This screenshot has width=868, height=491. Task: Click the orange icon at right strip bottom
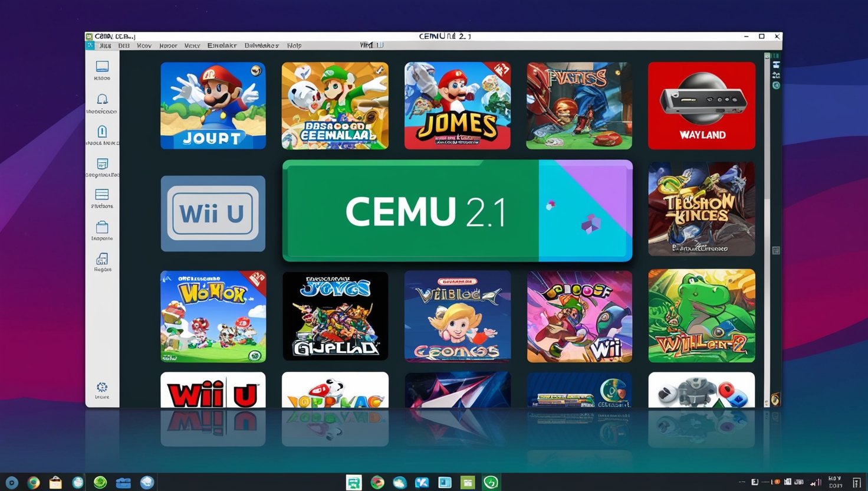775,400
